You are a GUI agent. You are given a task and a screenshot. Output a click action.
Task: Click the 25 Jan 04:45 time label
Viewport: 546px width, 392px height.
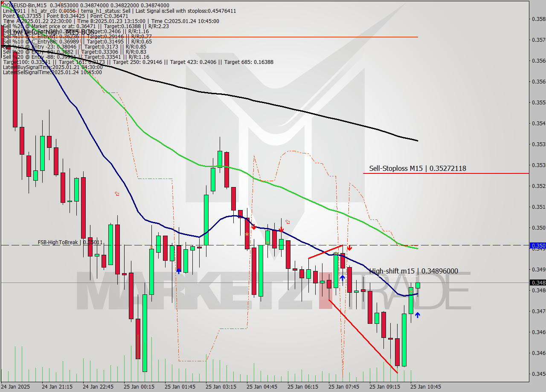(x=262, y=387)
